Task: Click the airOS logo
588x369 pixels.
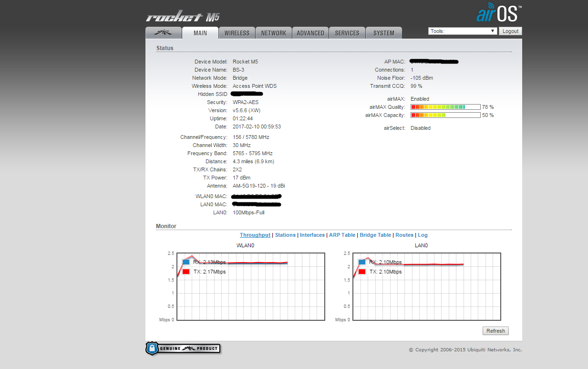Action: click(x=499, y=14)
